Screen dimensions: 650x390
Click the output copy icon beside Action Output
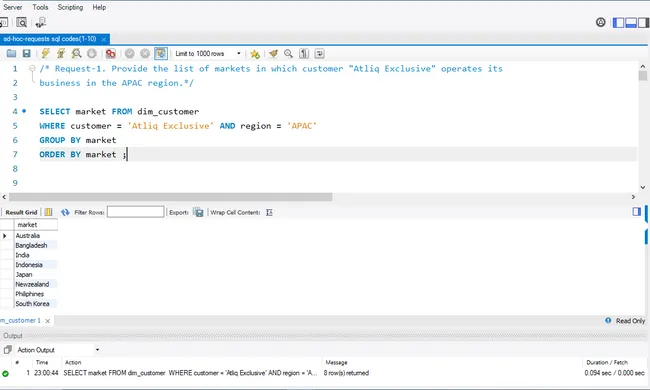click(x=7, y=350)
